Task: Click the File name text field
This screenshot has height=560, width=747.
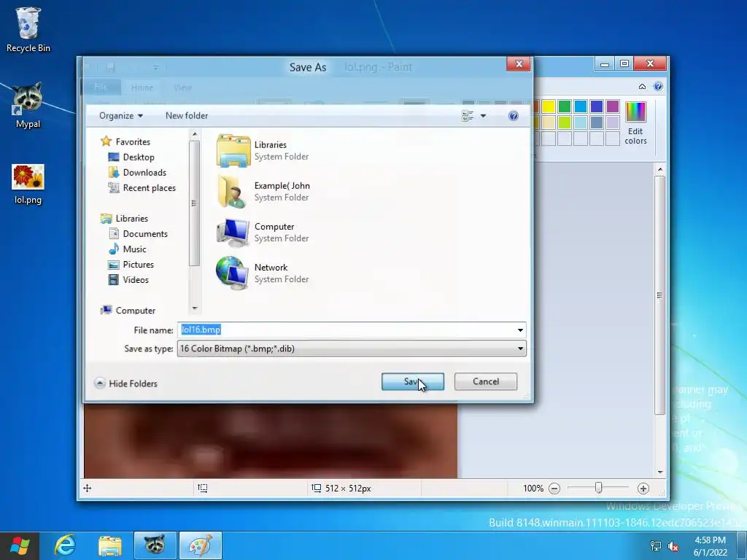Action: pos(347,330)
